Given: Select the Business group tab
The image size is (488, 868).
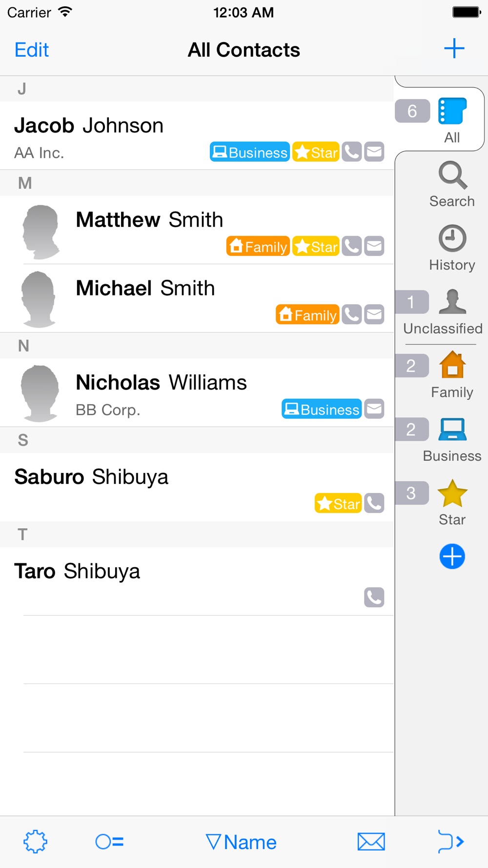Looking at the screenshot, I should click(452, 439).
